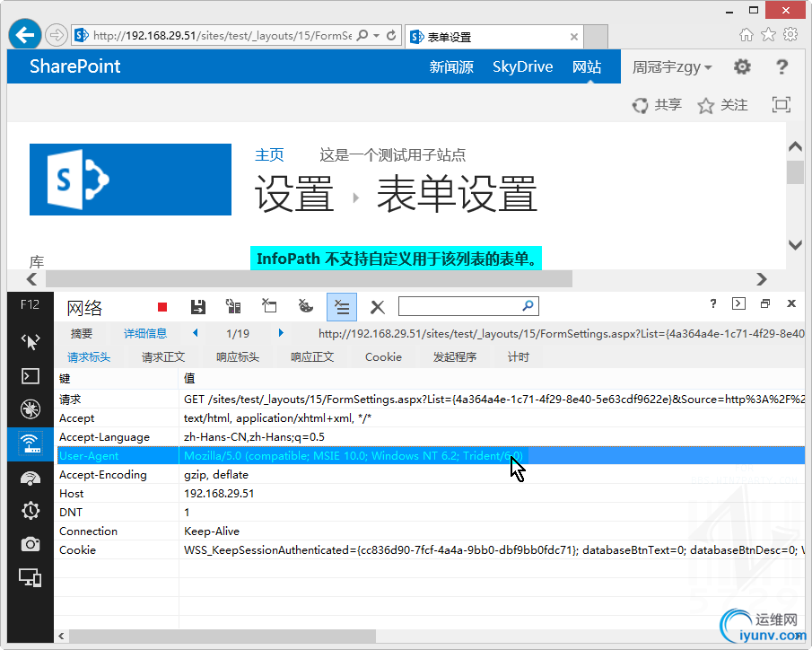
Task: Open Profiler clock-gear tool in sidebar
Action: (x=30, y=511)
